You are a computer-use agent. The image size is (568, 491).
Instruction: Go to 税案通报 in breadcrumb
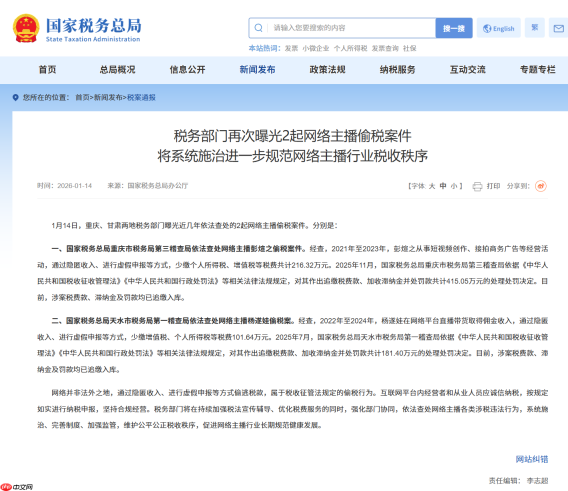coord(141,97)
